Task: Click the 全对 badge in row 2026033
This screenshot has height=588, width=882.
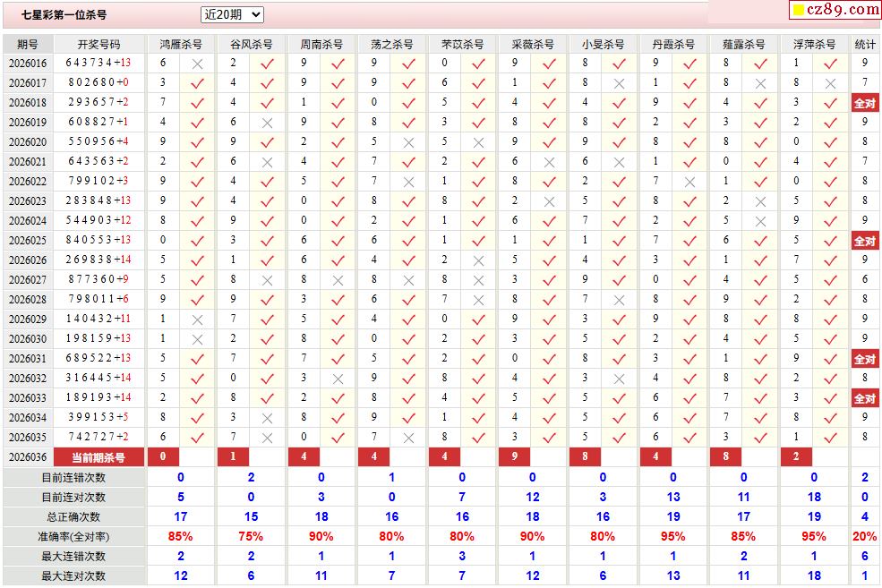Action: pos(865,398)
